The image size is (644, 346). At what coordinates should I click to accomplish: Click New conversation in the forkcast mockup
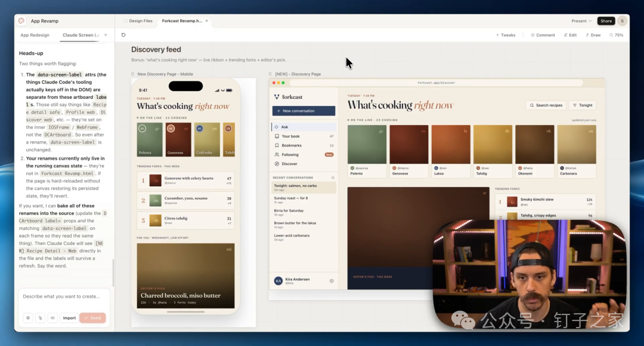pyautogui.click(x=304, y=111)
